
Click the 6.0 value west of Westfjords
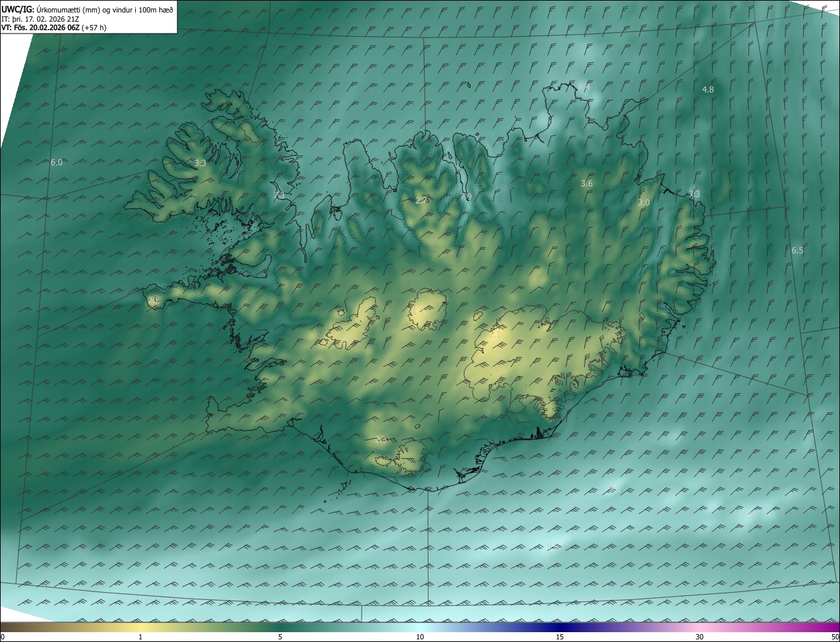point(56,162)
